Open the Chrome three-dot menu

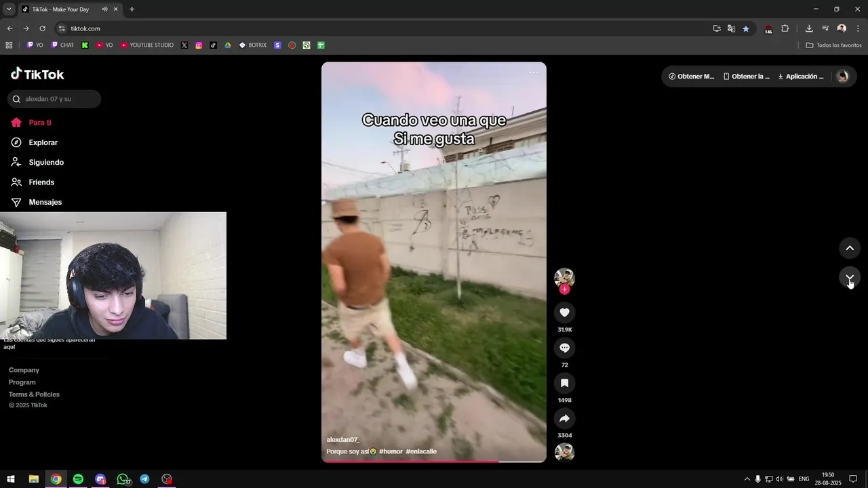pos(859,28)
